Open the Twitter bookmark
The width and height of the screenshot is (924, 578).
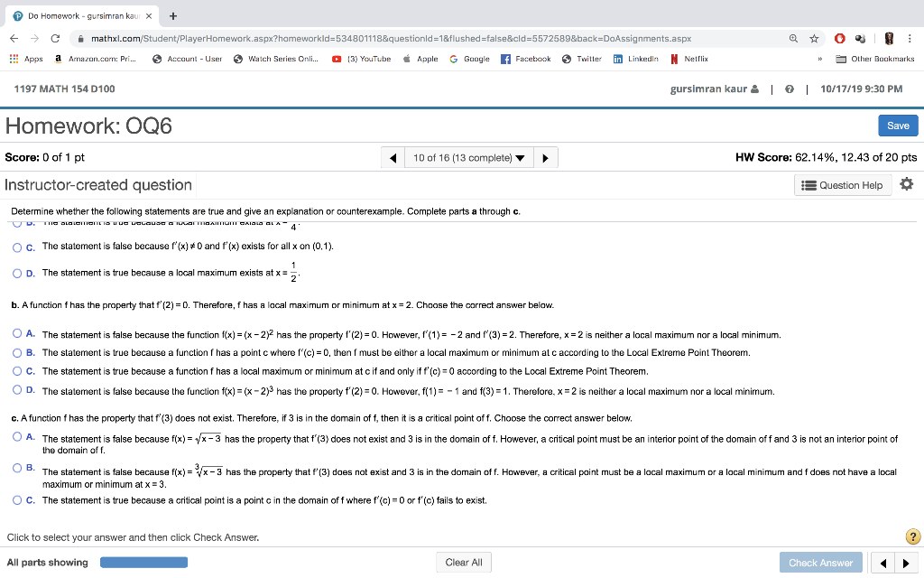click(582, 59)
